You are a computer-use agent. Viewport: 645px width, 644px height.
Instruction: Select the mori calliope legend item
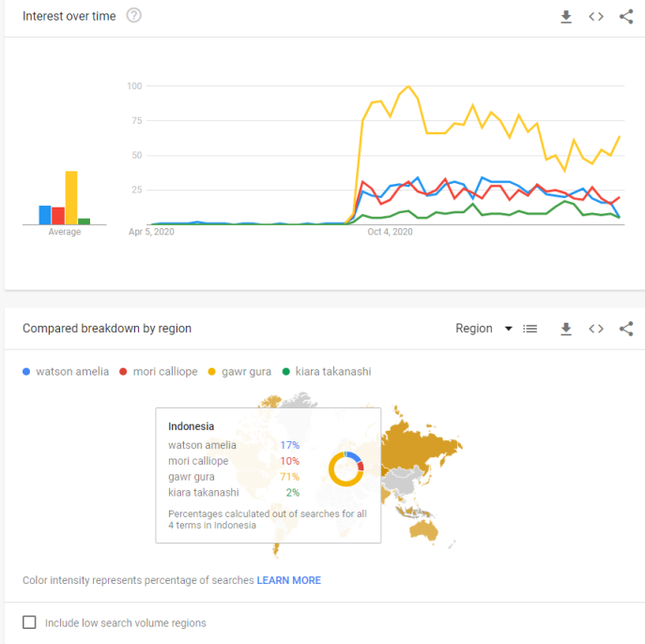[x=159, y=372]
